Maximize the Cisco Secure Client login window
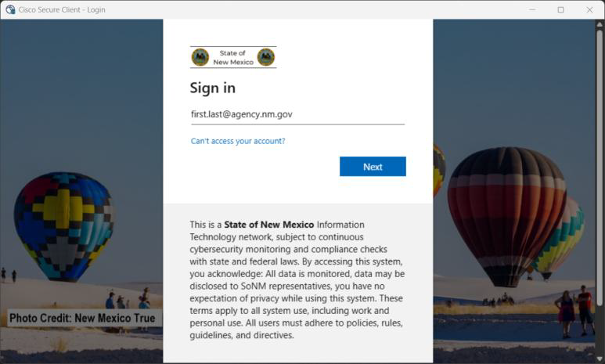The height and width of the screenshot is (364, 605). [x=560, y=9]
